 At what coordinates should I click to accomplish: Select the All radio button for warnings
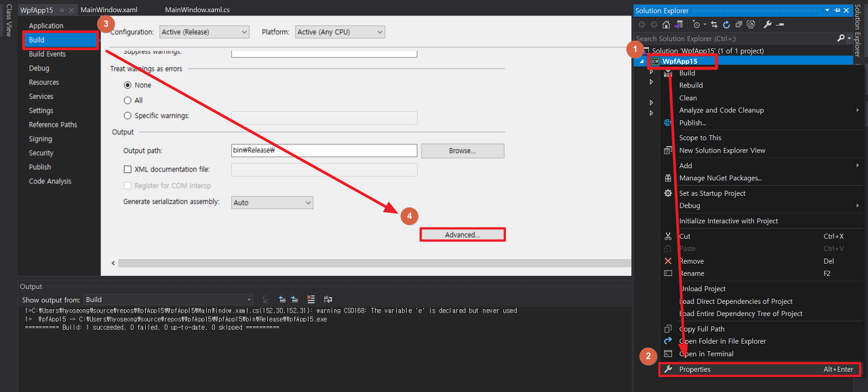tap(127, 100)
